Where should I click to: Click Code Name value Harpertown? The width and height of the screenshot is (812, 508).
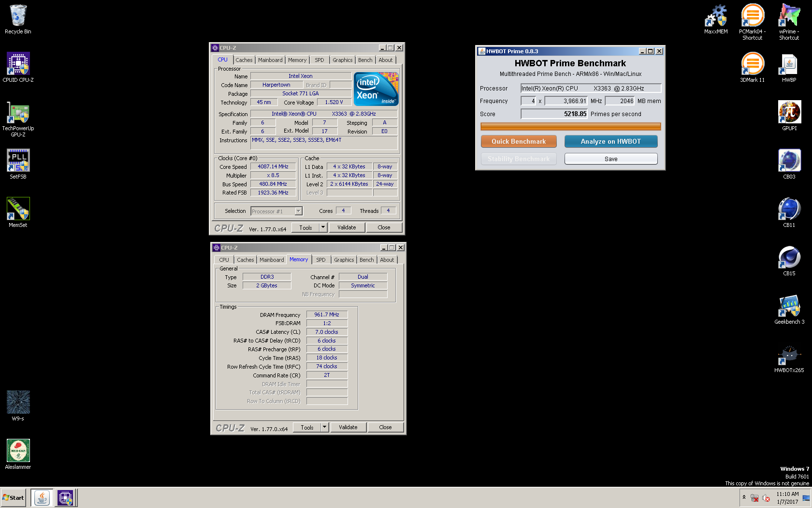276,85
